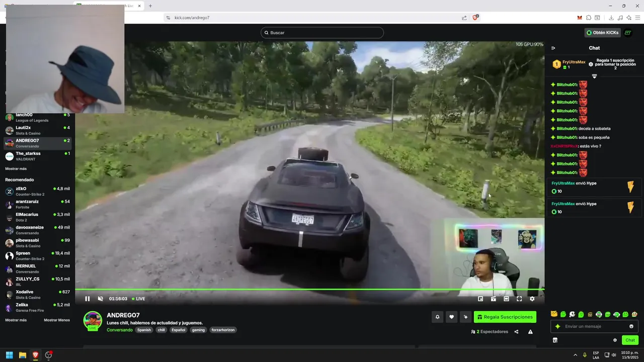Open the Windows Start menu

tap(9, 355)
